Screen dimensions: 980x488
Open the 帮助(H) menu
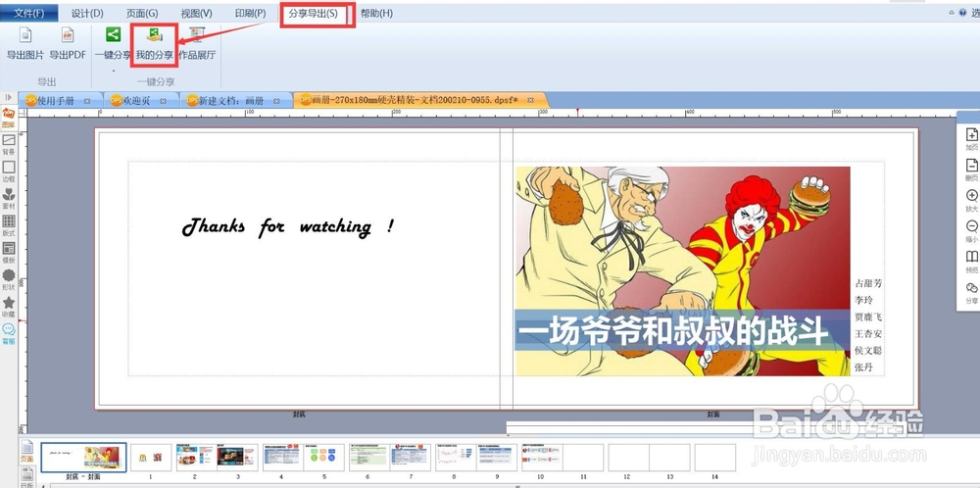coord(376,13)
